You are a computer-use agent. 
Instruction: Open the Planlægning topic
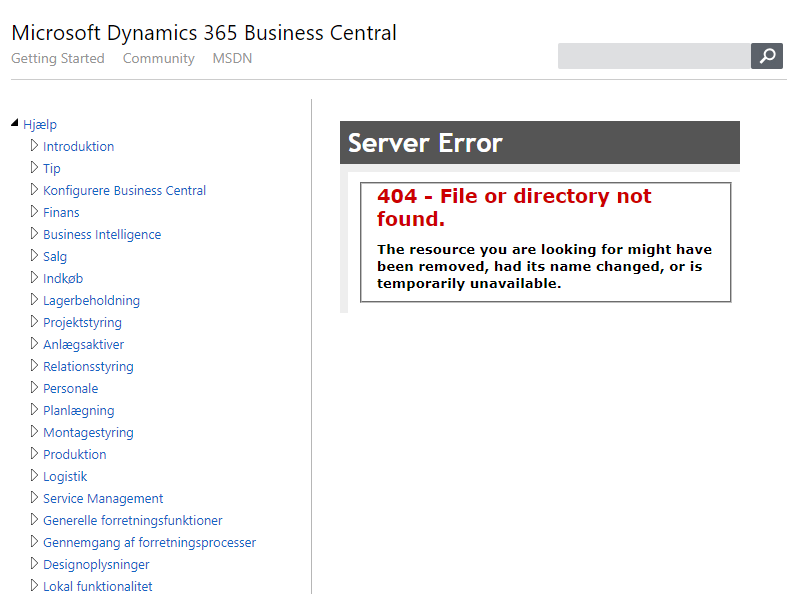coord(79,411)
